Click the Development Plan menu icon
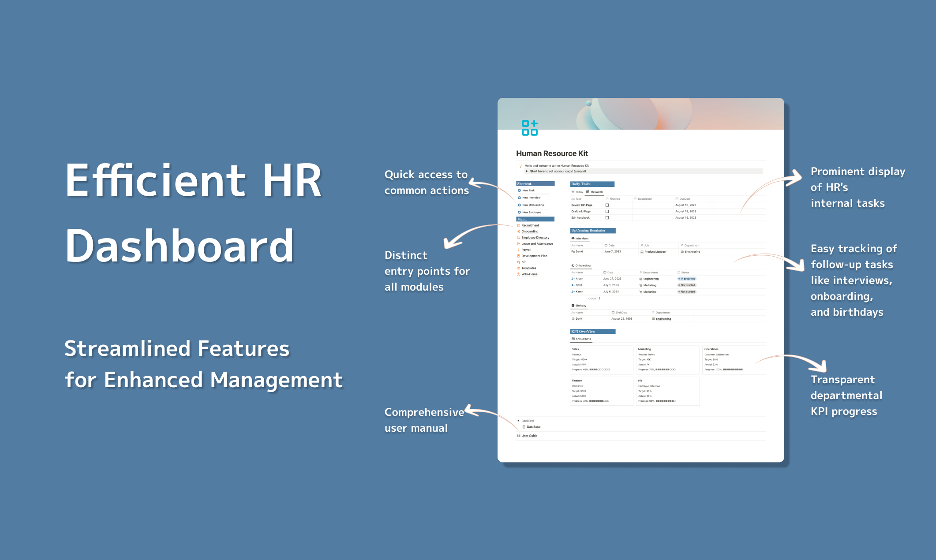The image size is (936, 560). coord(519,256)
